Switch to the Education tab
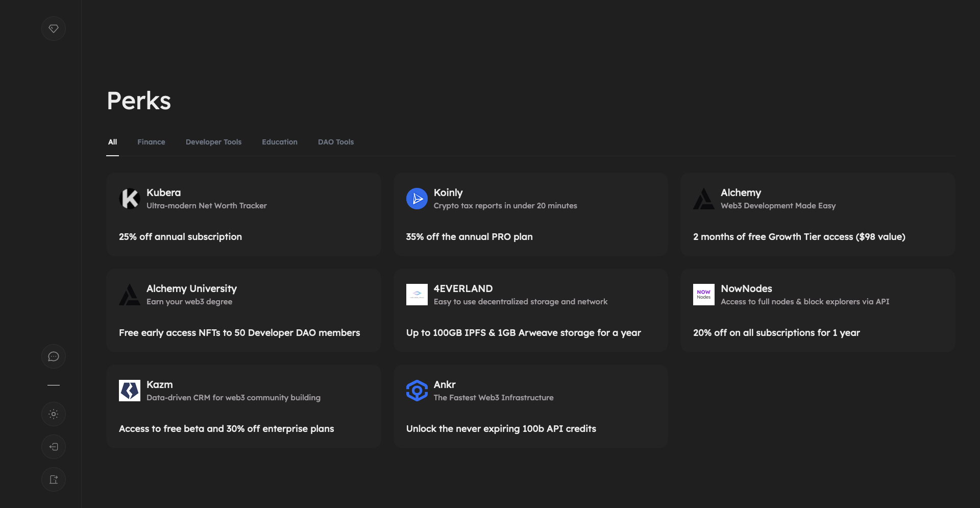 (x=280, y=142)
